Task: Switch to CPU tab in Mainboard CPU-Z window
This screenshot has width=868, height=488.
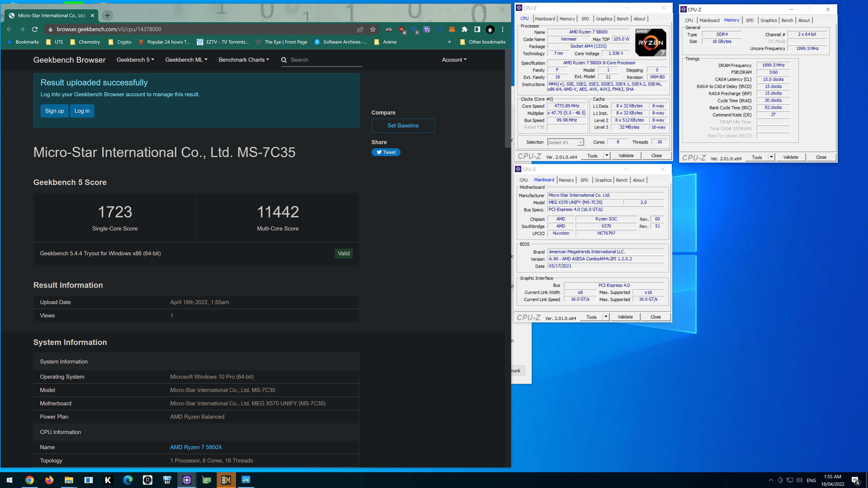Action: pyautogui.click(x=523, y=180)
